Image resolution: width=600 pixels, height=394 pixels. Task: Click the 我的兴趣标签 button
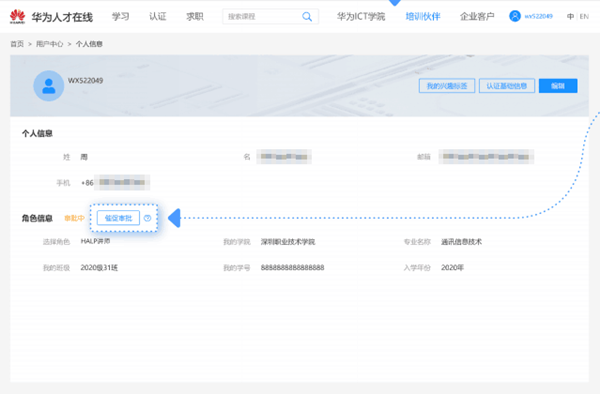[447, 86]
